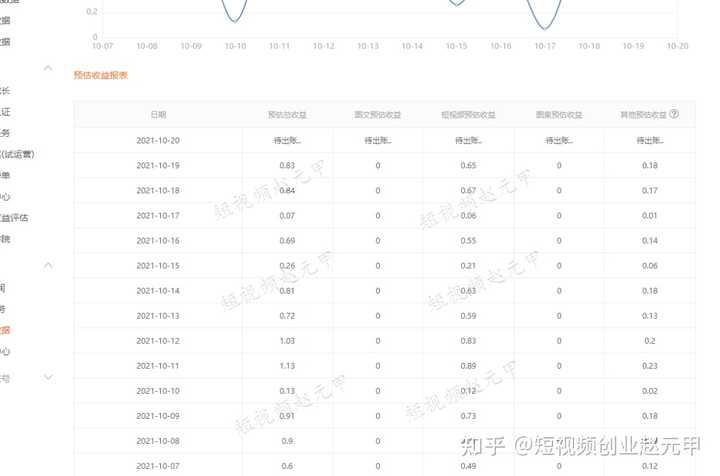Image resolution: width=720 pixels, height=476 pixels.
Task: Click total revenue 0.6 in 2021-10-07 row
Action: [287, 466]
